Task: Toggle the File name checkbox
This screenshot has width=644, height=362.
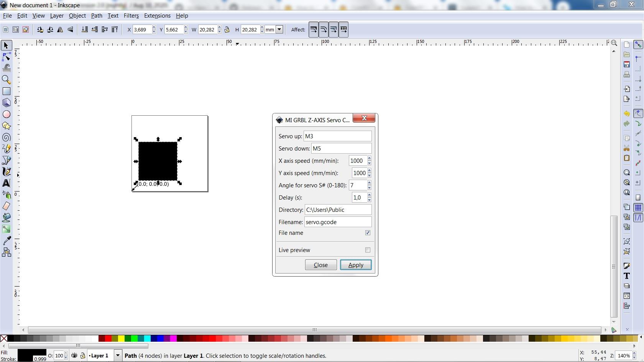Action: 368,233
